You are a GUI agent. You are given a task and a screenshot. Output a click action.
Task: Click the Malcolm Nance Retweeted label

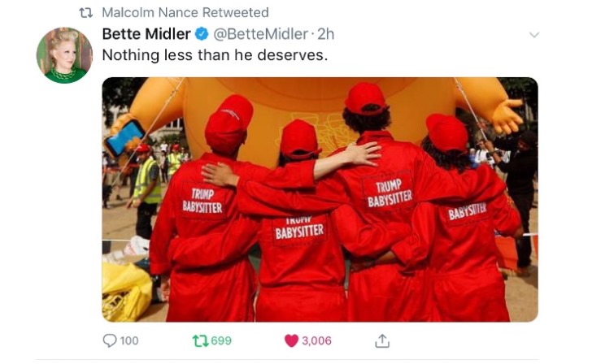tap(185, 12)
